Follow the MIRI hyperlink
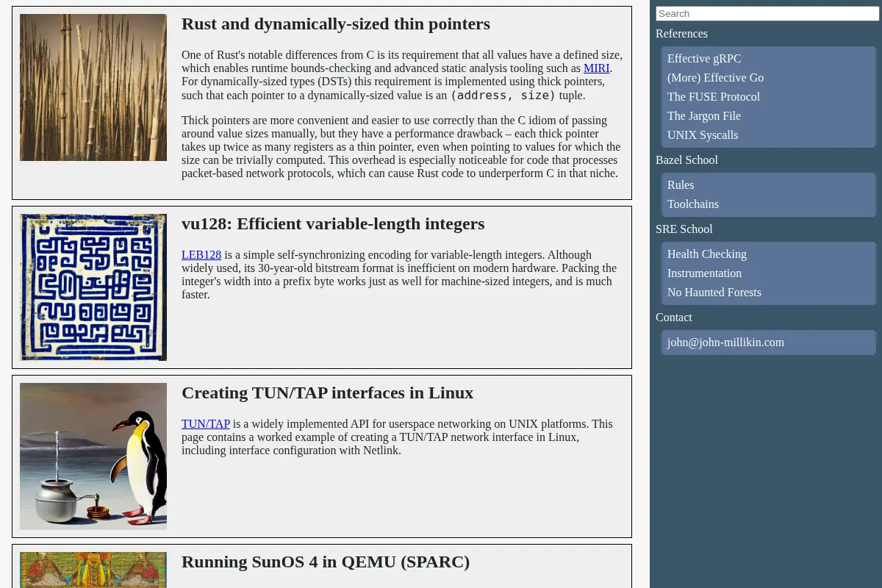Viewport: 882px width, 588px height. [x=597, y=68]
